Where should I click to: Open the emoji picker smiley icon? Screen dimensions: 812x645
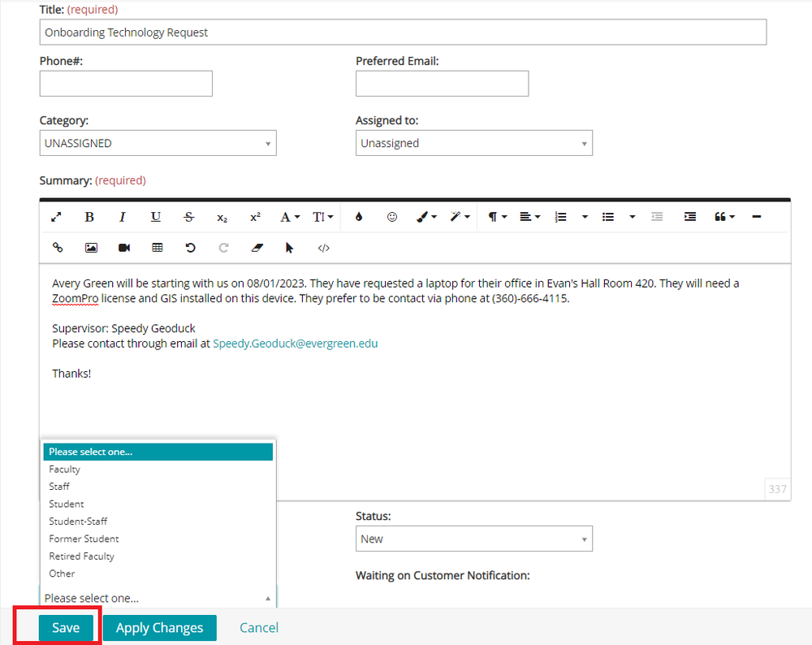[x=392, y=217]
